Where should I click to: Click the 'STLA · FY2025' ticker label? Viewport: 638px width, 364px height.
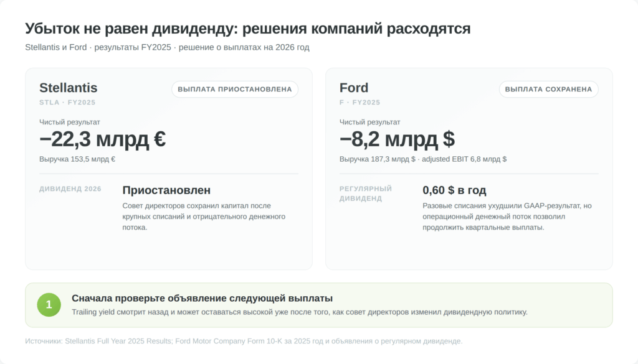(x=67, y=103)
